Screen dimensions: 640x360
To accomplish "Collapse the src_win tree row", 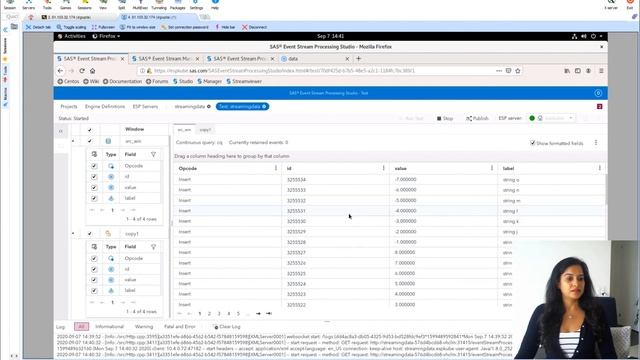I will click(73, 141).
